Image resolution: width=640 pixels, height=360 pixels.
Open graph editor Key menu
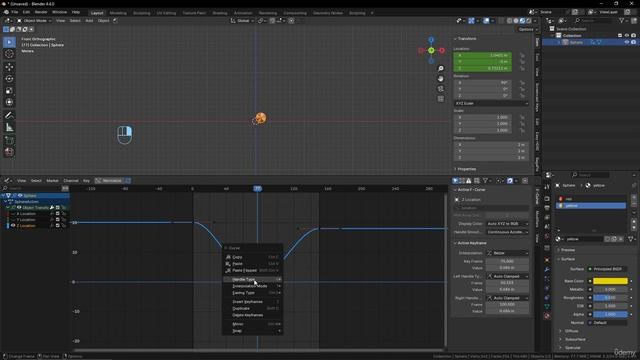(86, 180)
